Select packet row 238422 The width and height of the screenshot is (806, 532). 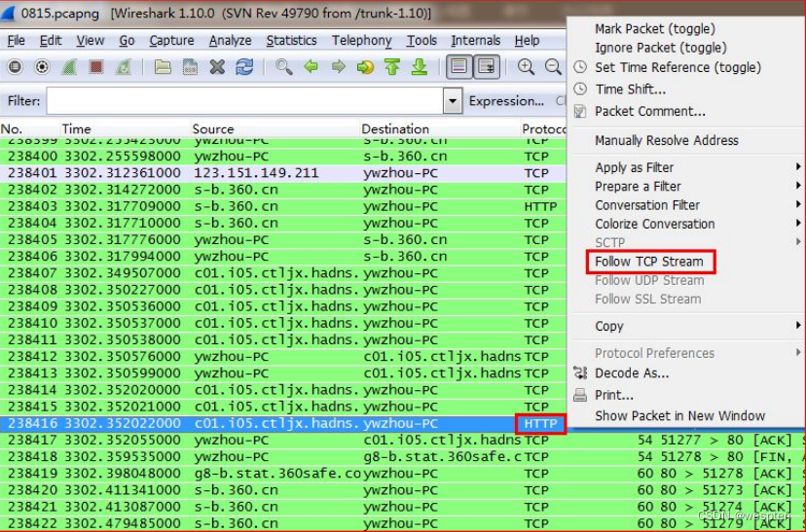403,524
